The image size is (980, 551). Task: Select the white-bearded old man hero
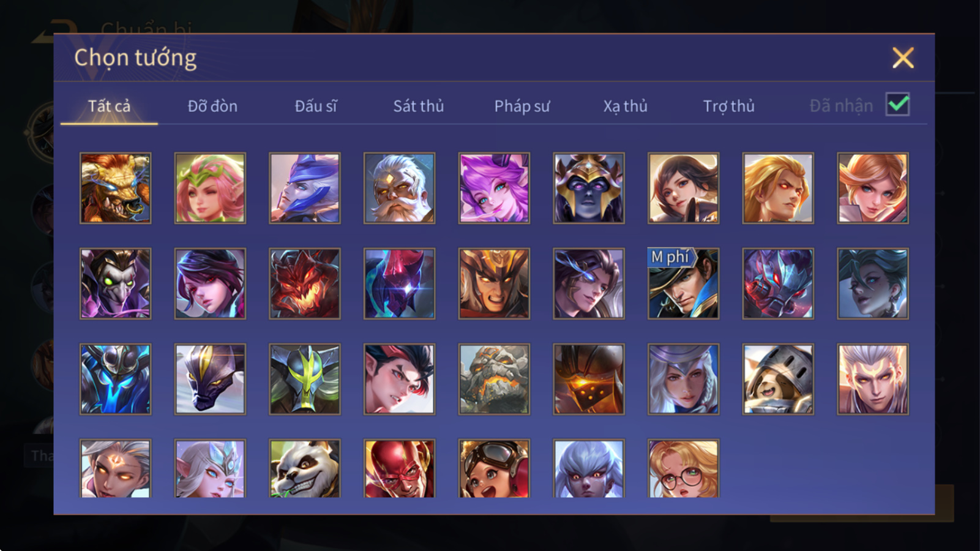coord(399,188)
